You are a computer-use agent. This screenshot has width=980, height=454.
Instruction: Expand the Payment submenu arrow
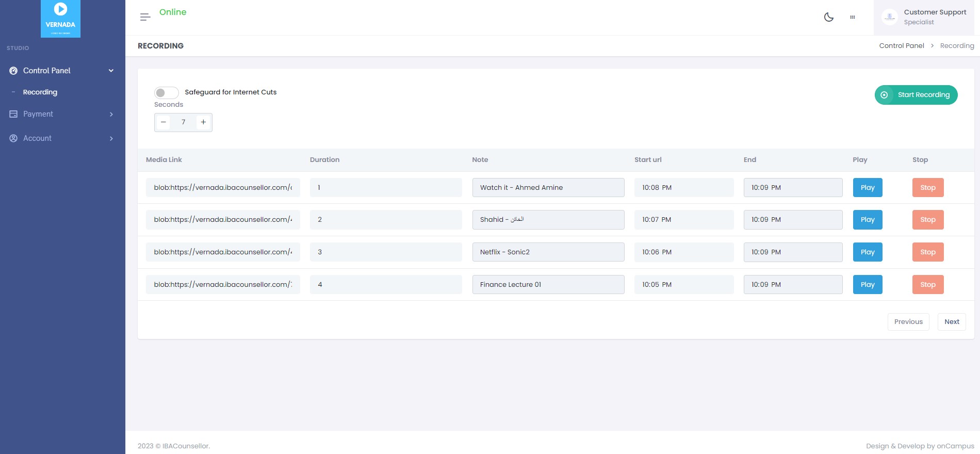111,114
